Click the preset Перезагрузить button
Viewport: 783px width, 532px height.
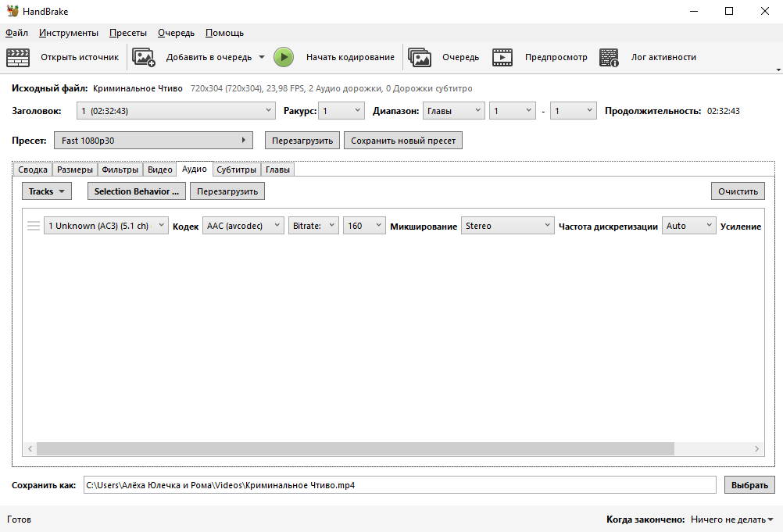tap(302, 141)
